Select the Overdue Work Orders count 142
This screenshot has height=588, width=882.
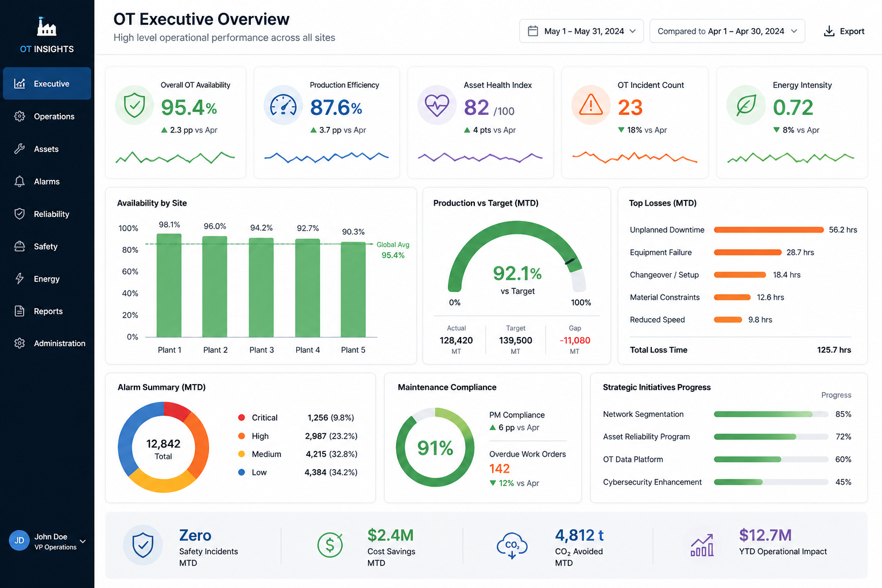tap(500, 469)
